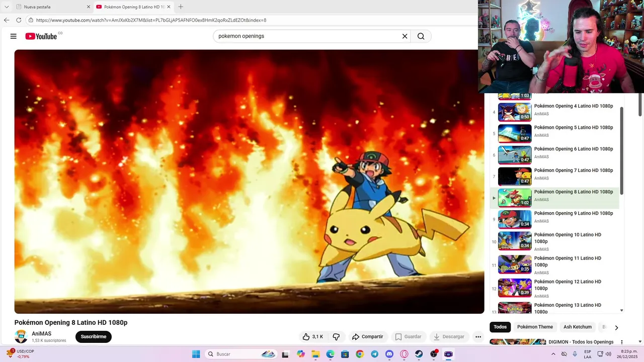Clear the search box with the X
Screen dimensions: 644x362
(405, 36)
